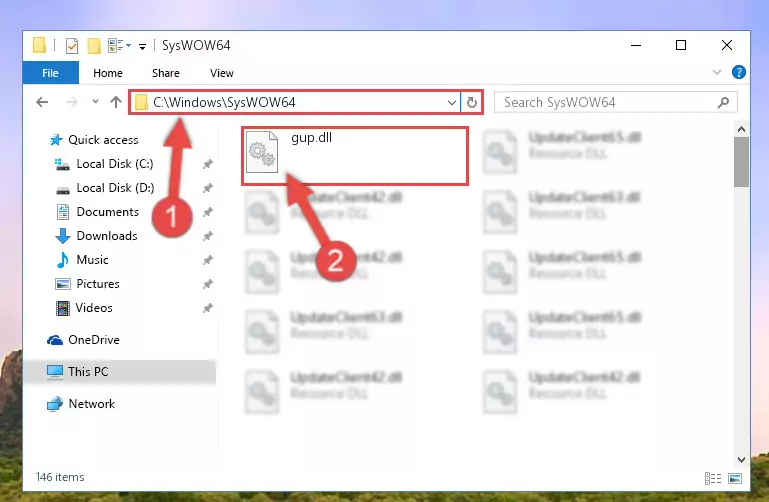Screen dimensions: 769x502
Task: Open Local Disk (D:) in sidebar
Action: pyautogui.click(x=115, y=188)
